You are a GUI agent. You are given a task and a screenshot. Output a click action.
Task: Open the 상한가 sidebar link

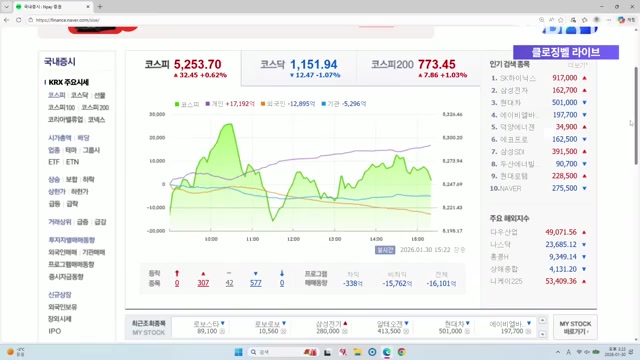(x=57, y=191)
